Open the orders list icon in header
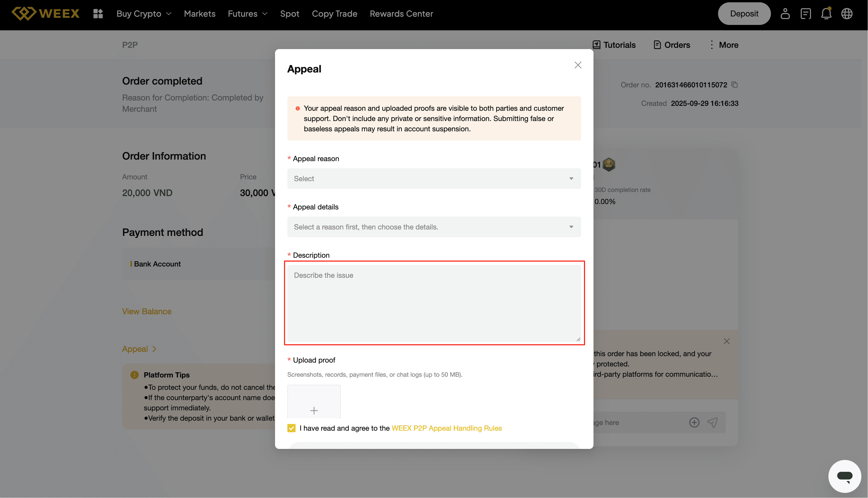 pyautogui.click(x=805, y=14)
